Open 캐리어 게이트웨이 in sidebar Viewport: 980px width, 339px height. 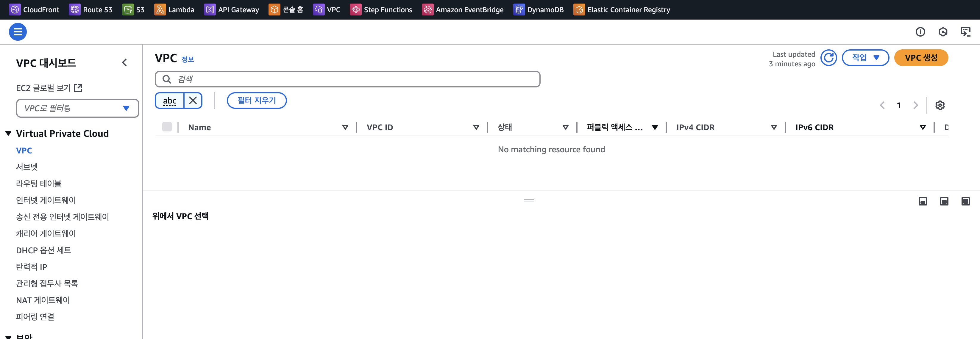click(46, 234)
